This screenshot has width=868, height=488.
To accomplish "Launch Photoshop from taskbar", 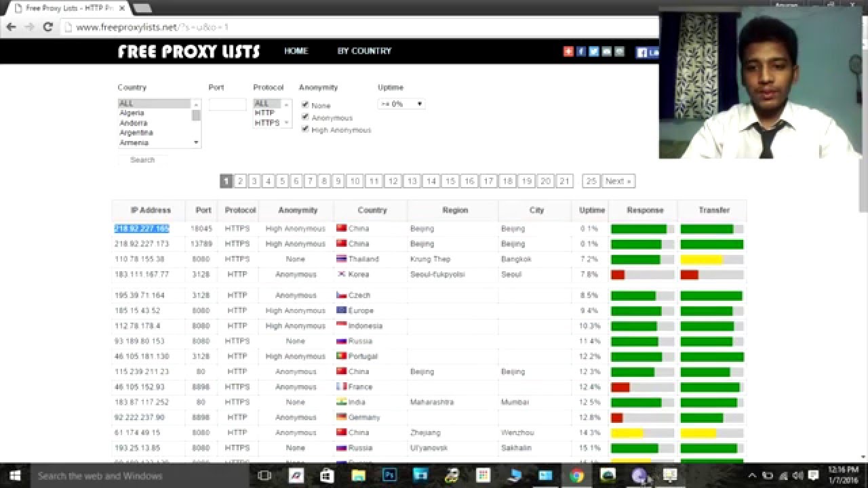I will 389,476.
